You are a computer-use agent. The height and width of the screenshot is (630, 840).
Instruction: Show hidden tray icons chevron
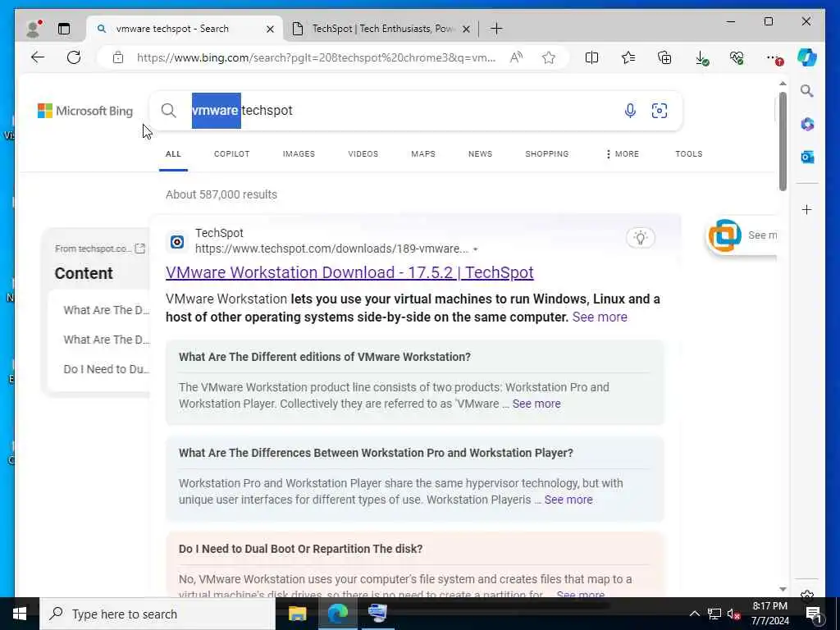point(694,614)
